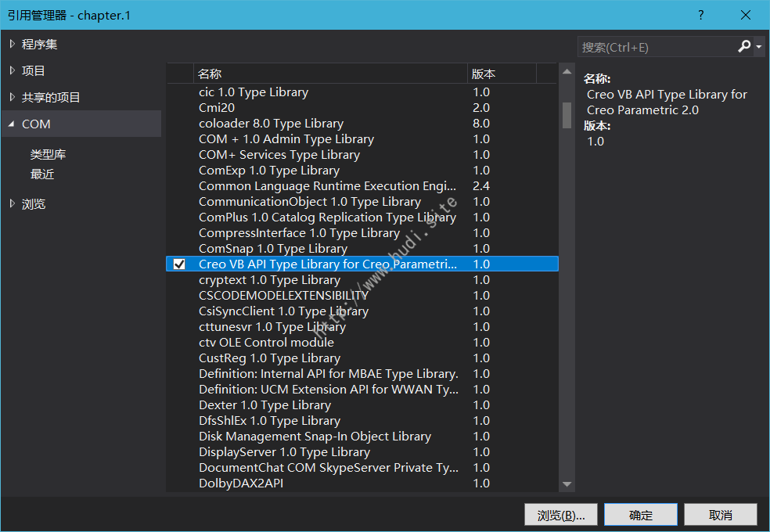Select Common Language Runtime Execution Engine row
The height and width of the screenshot is (532, 770).
tap(362, 186)
